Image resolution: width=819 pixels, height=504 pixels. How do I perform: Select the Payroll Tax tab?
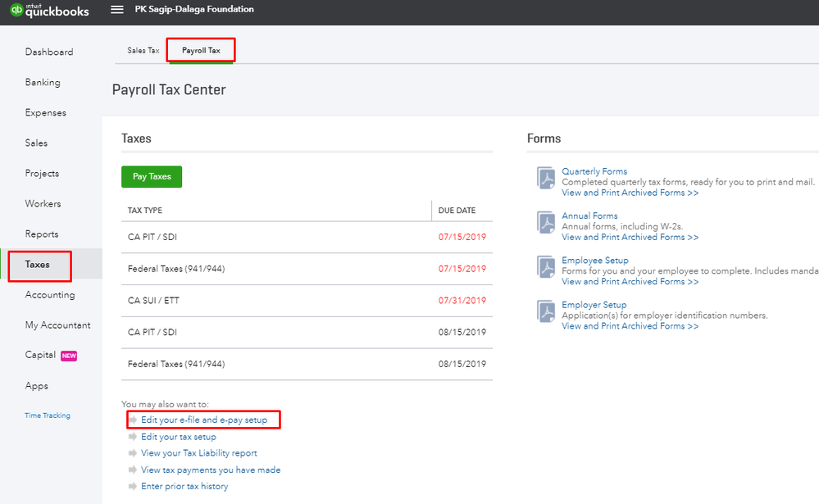(201, 51)
